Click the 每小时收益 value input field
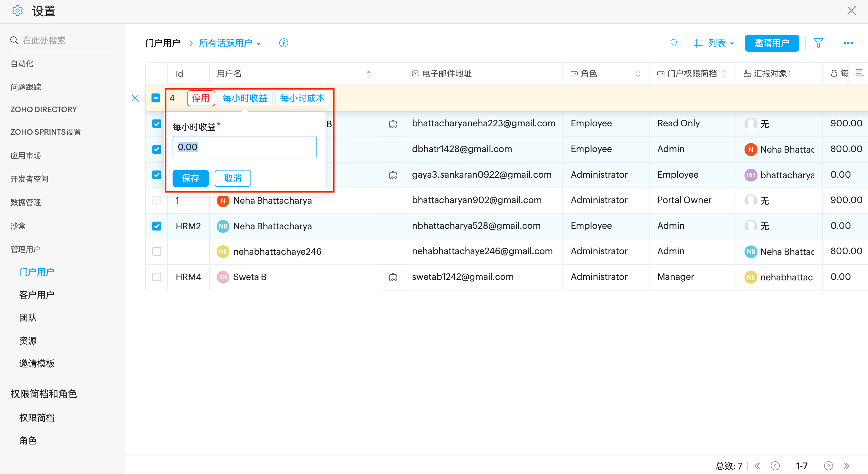 tap(244, 147)
